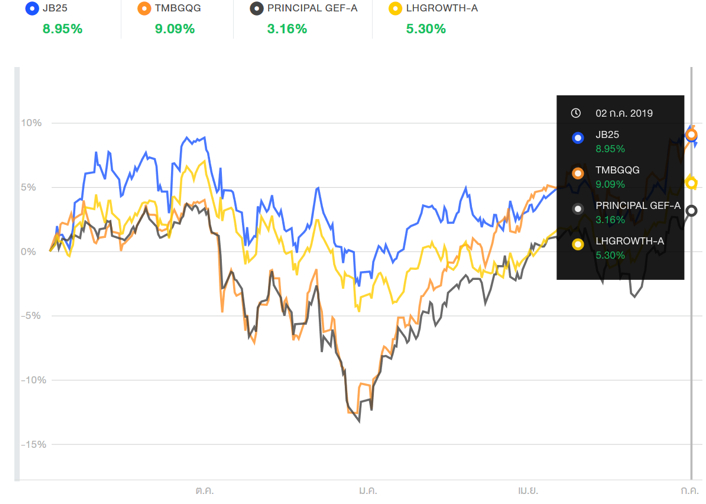Select the ม.ค. label on the time axis
Image resolution: width=706 pixels, height=504 pixels.
coord(367,490)
